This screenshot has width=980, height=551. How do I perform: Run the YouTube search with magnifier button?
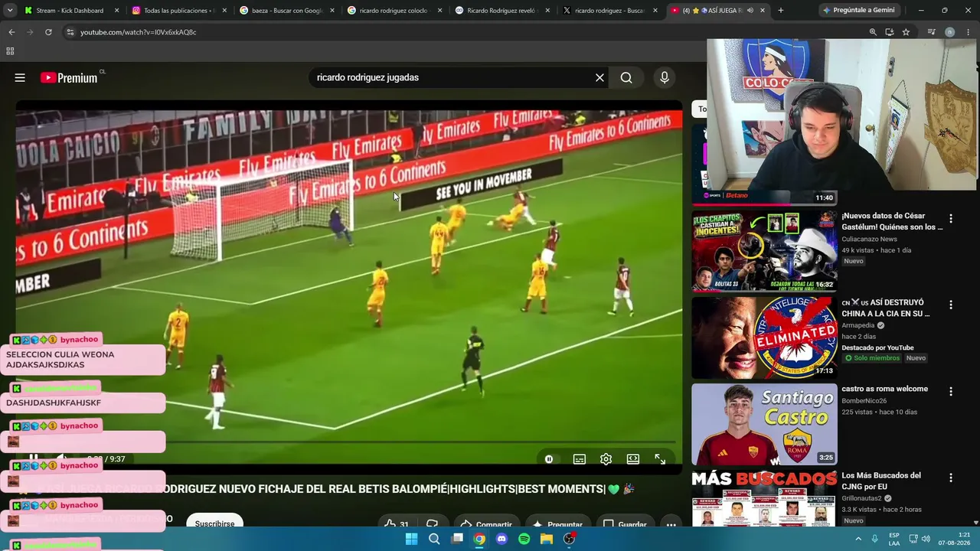pyautogui.click(x=626, y=77)
